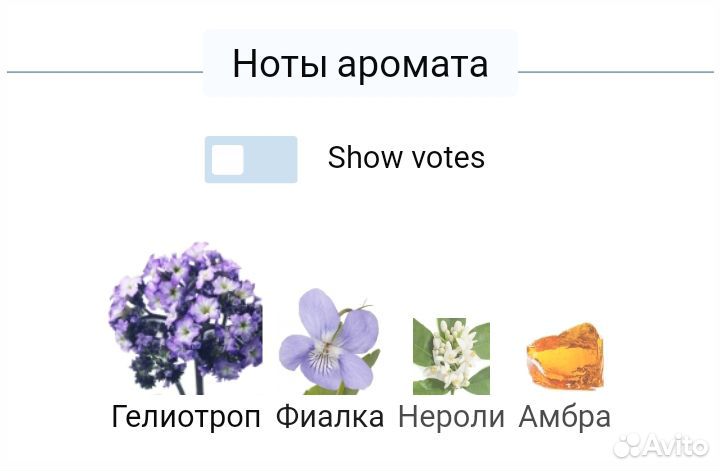Click the empty blue track of the toggle

(272, 159)
